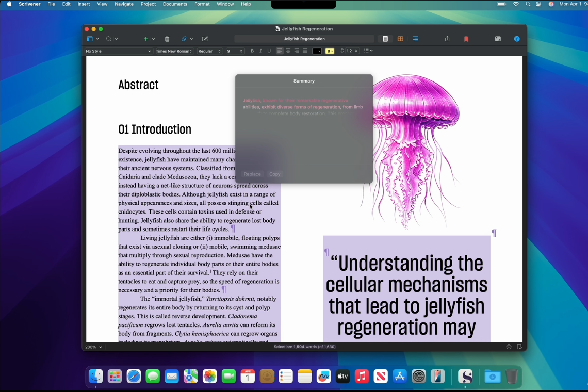The width and height of the screenshot is (588, 392).
Task: Align text right
Action: click(297, 51)
